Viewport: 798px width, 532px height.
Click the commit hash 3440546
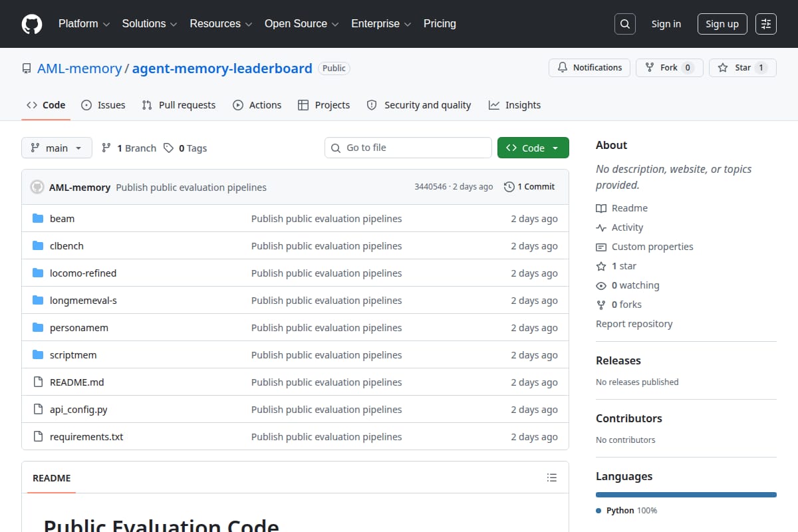tap(430, 187)
